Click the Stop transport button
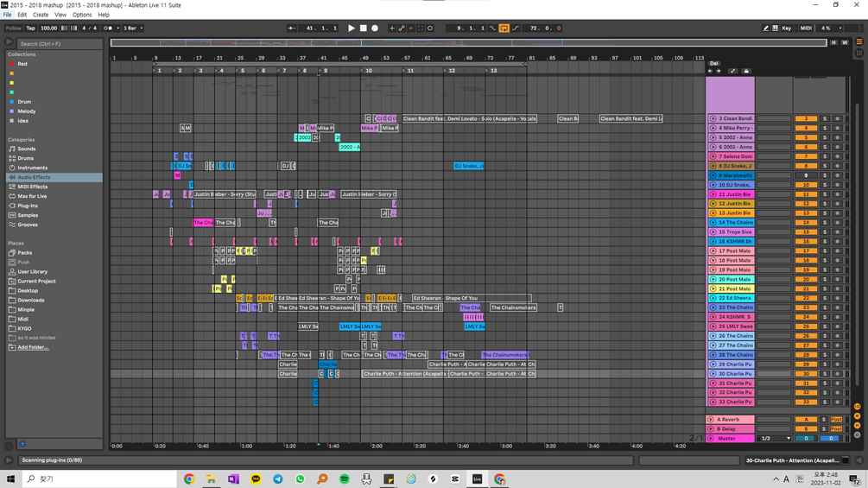 [363, 28]
